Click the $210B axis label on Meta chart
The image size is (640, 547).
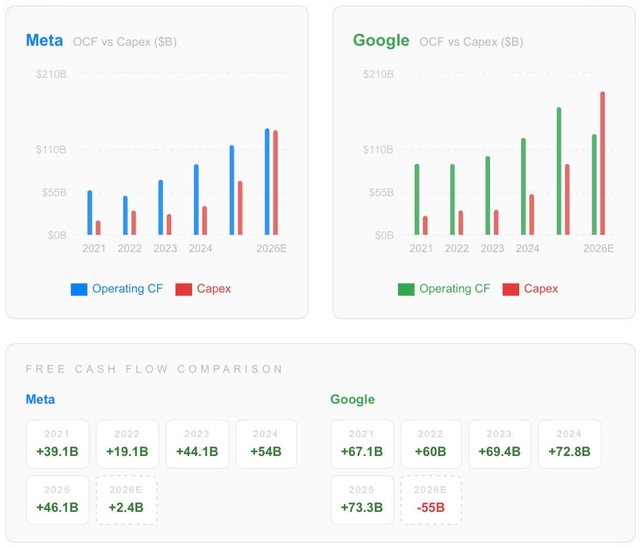51,74
